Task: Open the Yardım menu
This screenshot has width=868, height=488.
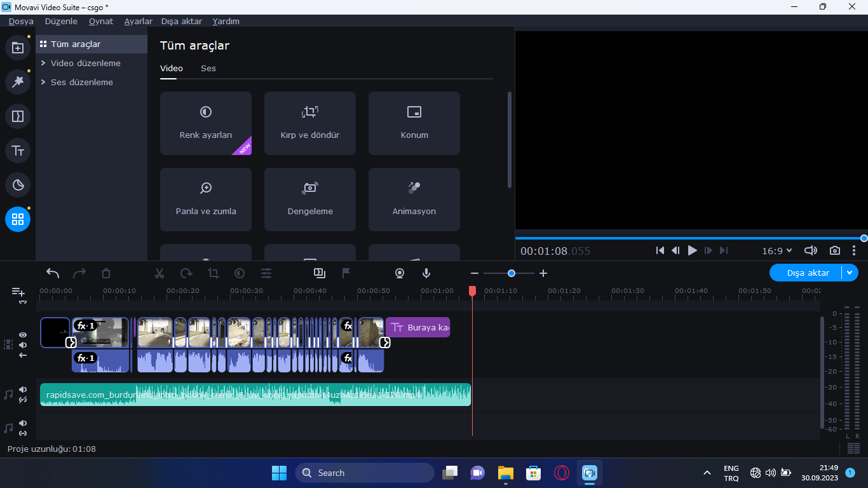Action: [x=226, y=21]
